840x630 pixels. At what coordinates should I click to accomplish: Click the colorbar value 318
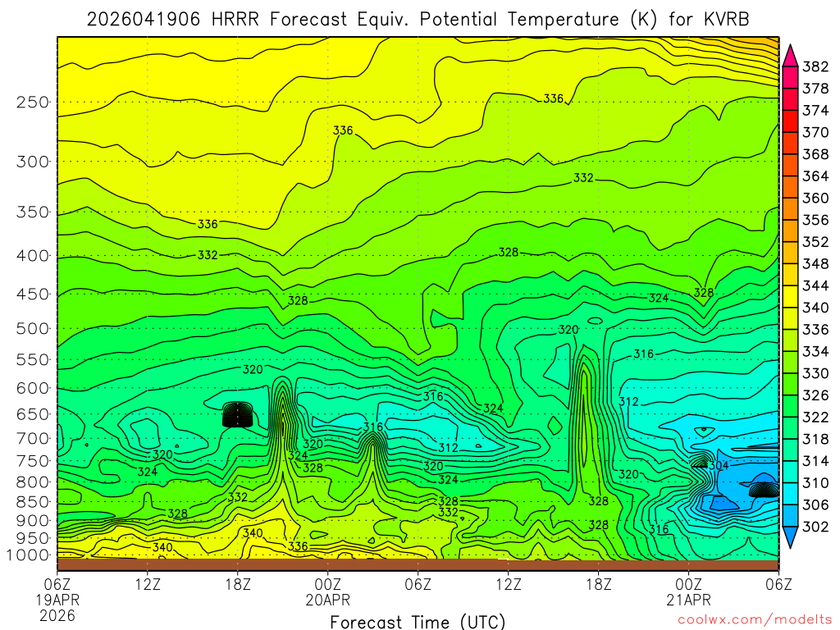pyautogui.click(x=815, y=440)
